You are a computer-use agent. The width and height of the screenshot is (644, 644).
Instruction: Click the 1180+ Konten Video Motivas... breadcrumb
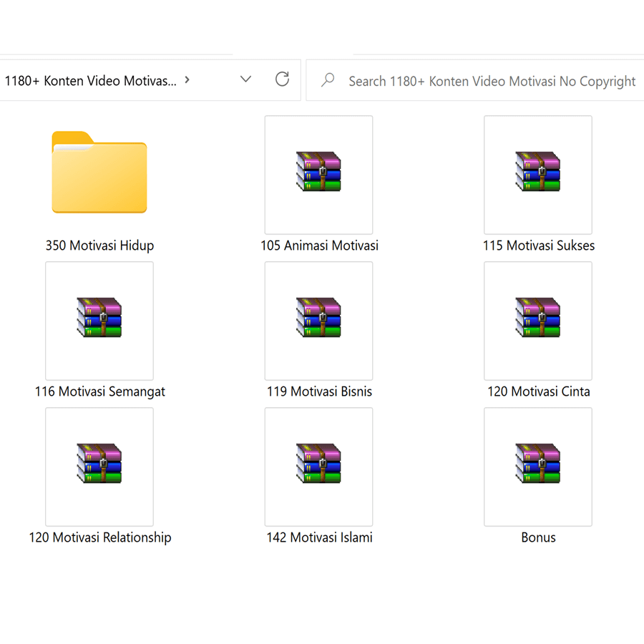[90, 81]
